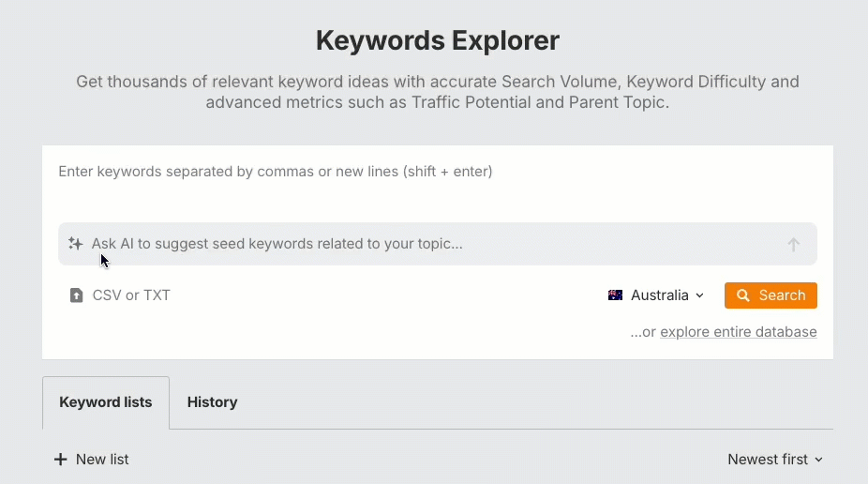Open the History tab
This screenshot has width=868, height=484.
click(x=212, y=402)
